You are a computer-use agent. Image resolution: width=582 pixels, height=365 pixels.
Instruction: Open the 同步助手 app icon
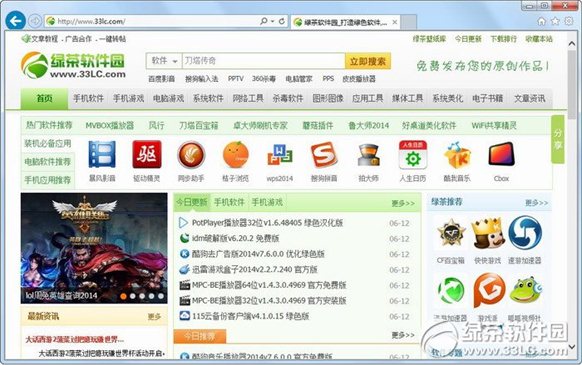191,154
